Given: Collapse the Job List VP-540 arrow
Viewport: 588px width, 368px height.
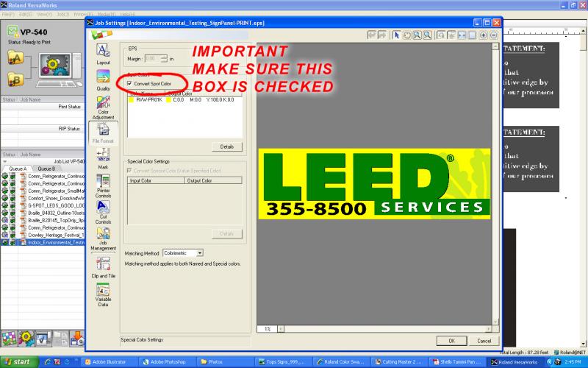Looking at the screenshot, I should (5, 161).
